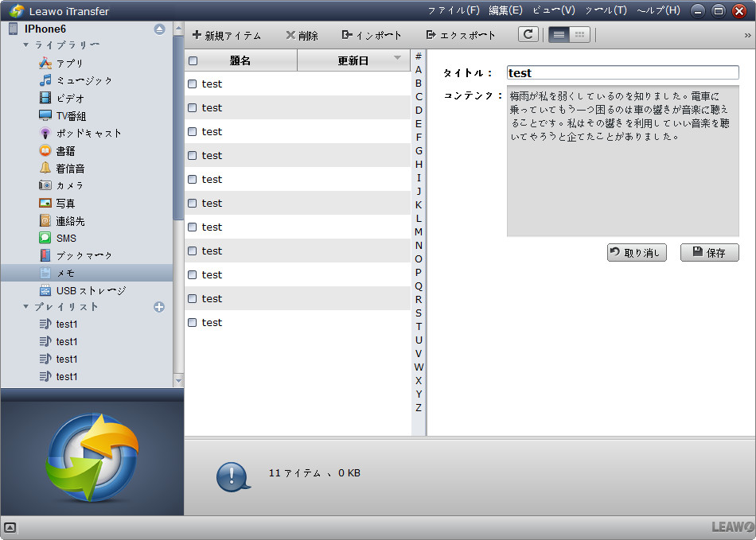Select the USB ストレージ item
This screenshot has width=756, height=540.
[90, 290]
